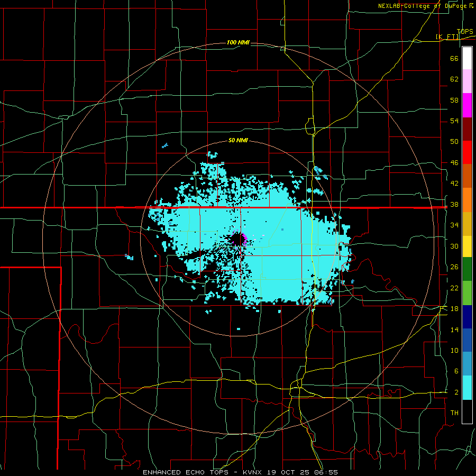Click the bright red 50 kft swatch
Image resolution: width=476 pixels, height=476 pixels.
click(467, 152)
